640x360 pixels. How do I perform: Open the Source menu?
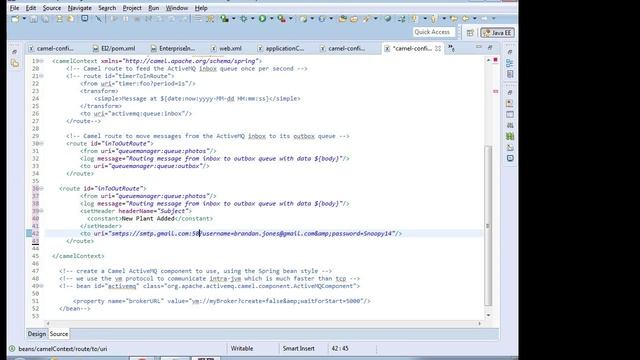[x=52, y=8]
